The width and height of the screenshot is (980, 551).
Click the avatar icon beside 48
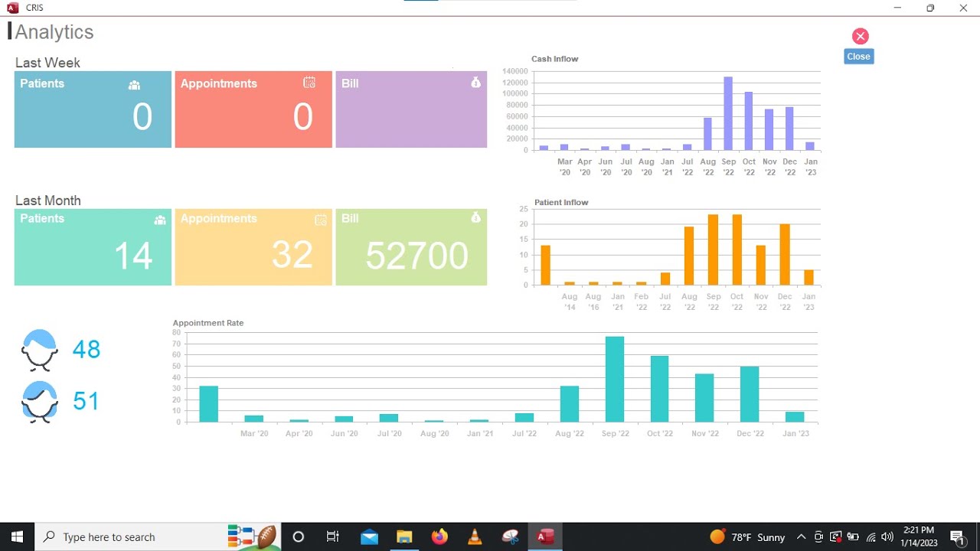click(40, 350)
